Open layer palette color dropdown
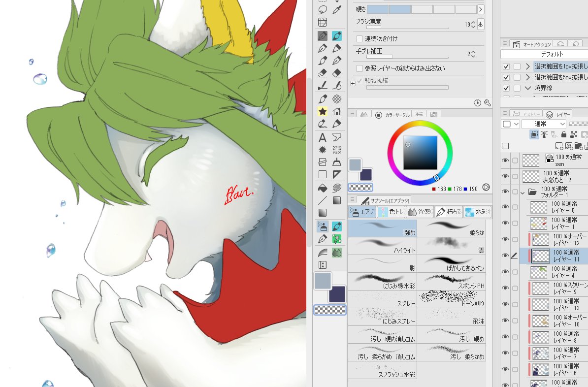This screenshot has width=588, height=387. pos(510,124)
